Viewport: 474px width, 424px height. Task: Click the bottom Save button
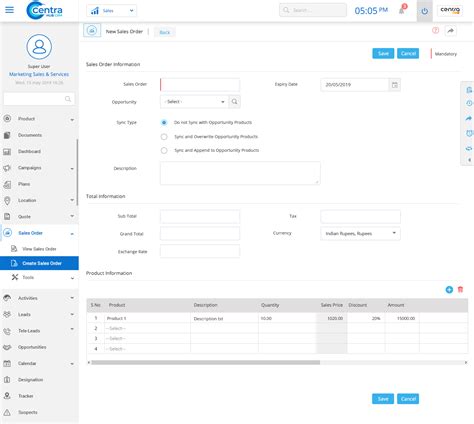pos(383,399)
